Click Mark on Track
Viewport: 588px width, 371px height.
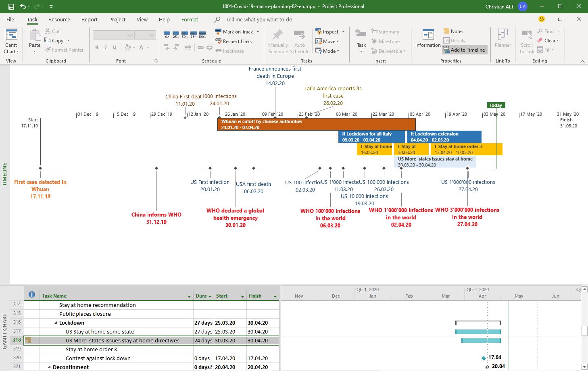coord(234,31)
